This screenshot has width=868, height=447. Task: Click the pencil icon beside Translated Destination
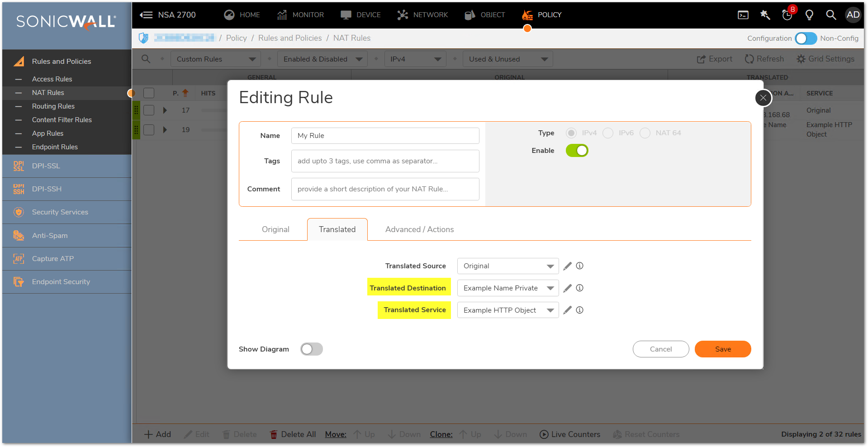coord(567,288)
